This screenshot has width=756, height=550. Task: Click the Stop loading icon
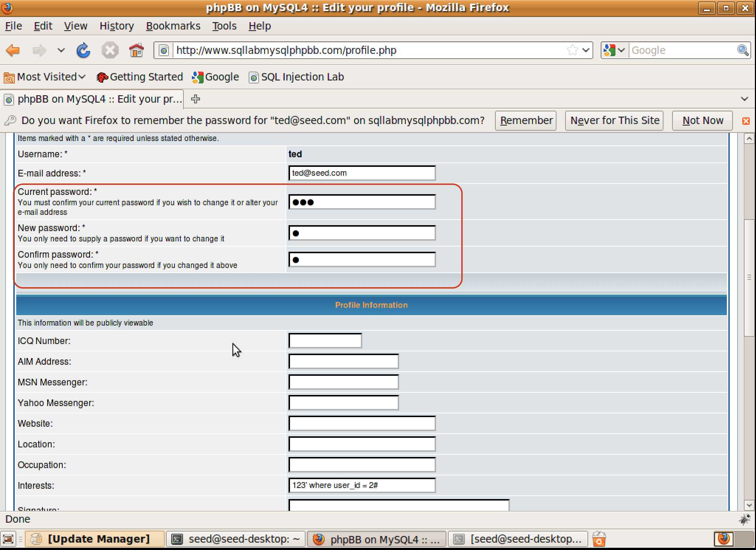coord(110,50)
